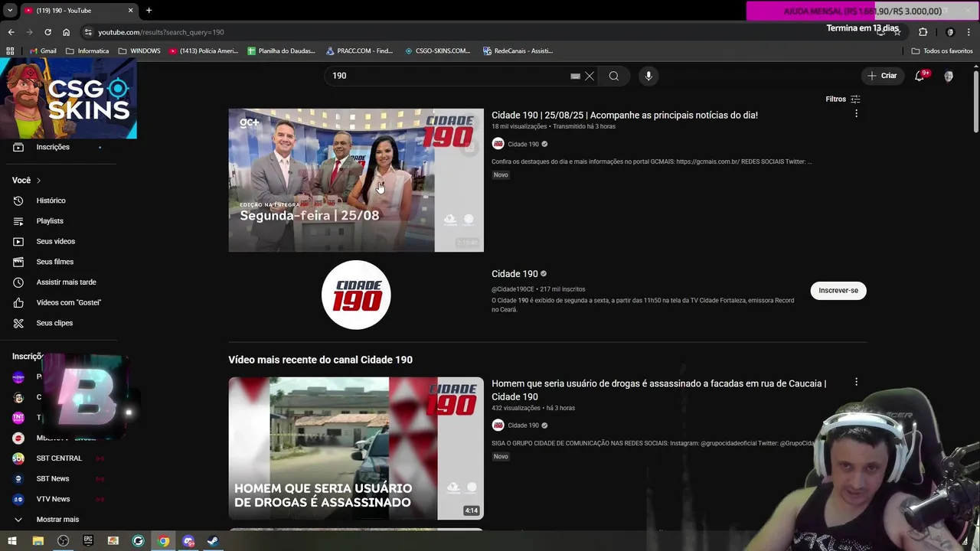Go back with the browser back arrow
Screen dimensions: 980x551
coord(11,32)
